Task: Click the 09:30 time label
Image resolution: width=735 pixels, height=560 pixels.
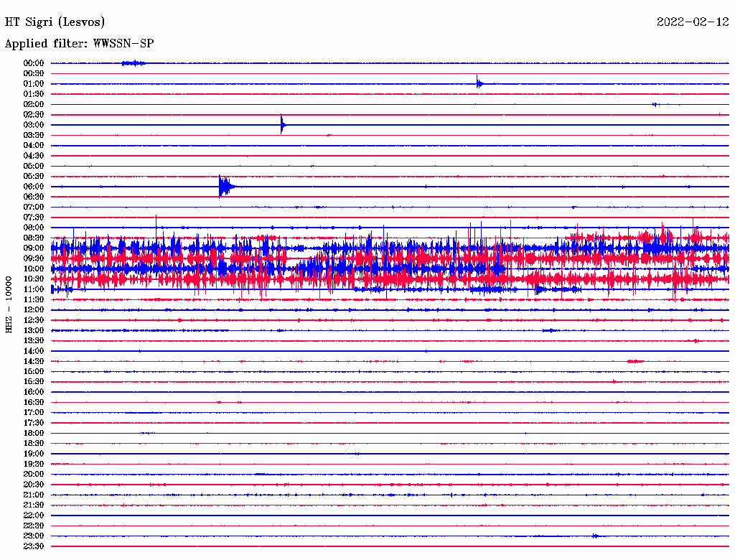Action: [x=34, y=259]
